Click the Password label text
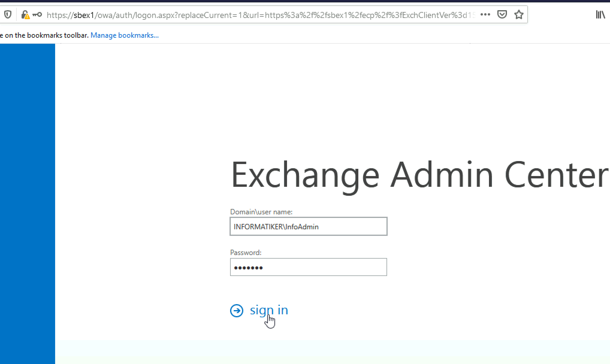The width and height of the screenshot is (610, 364). click(246, 253)
